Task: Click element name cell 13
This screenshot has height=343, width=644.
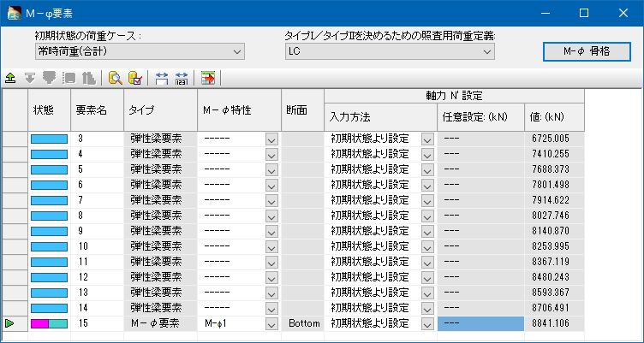Action: tap(98, 293)
